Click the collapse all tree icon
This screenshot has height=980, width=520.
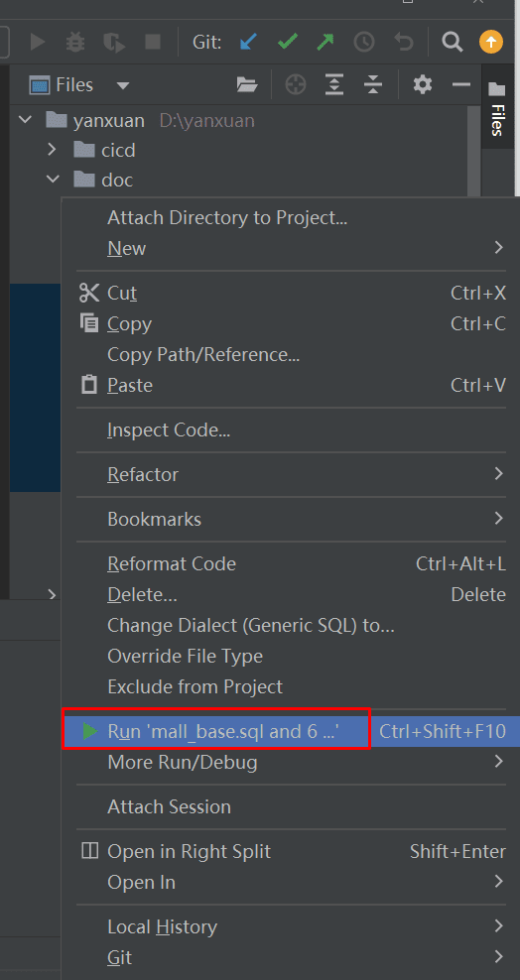tap(373, 84)
